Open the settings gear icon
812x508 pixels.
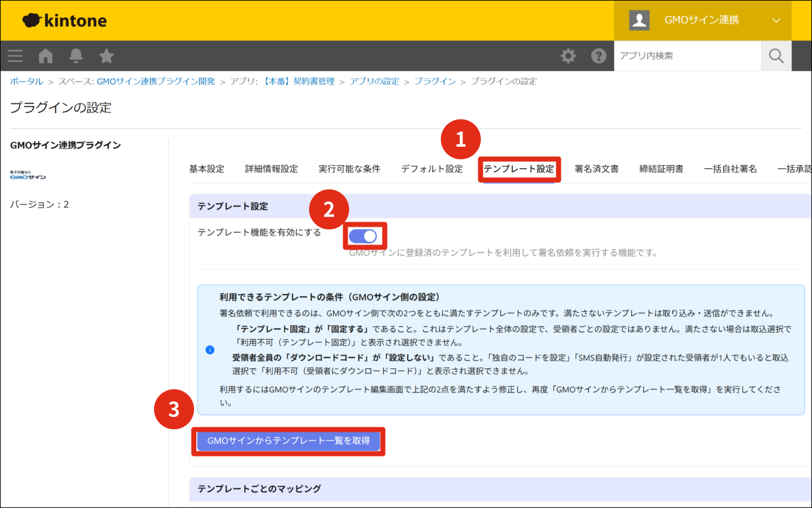pos(568,56)
